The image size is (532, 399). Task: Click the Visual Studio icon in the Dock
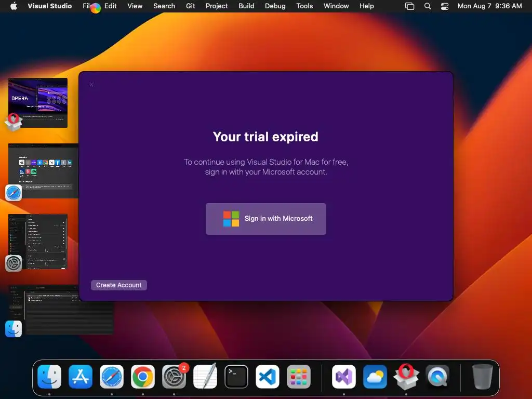coord(344,377)
